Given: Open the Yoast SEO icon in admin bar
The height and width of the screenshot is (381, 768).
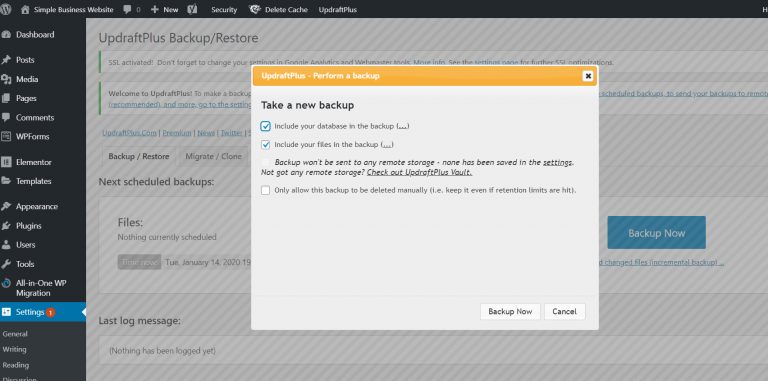Looking at the screenshot, I should click(192, 9).
